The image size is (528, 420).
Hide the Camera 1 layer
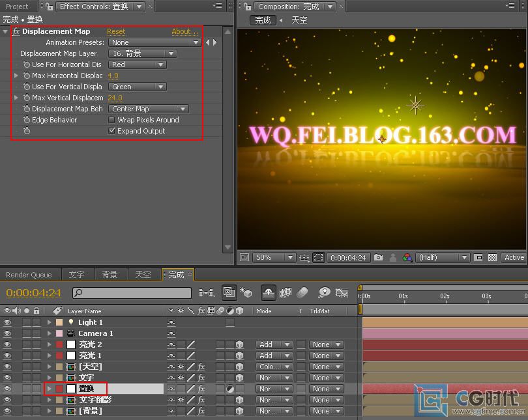(x=7, y=333)
